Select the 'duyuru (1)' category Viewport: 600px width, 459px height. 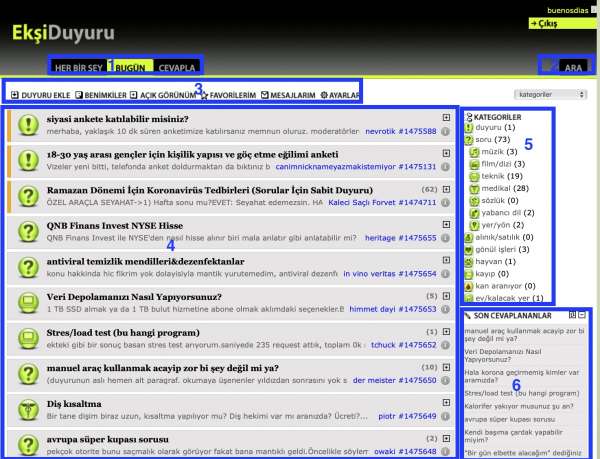click(495, 127)
